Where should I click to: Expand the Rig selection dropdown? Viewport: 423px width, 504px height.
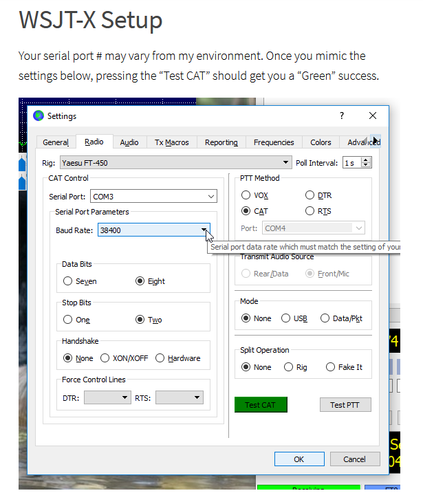pos(286,163)
